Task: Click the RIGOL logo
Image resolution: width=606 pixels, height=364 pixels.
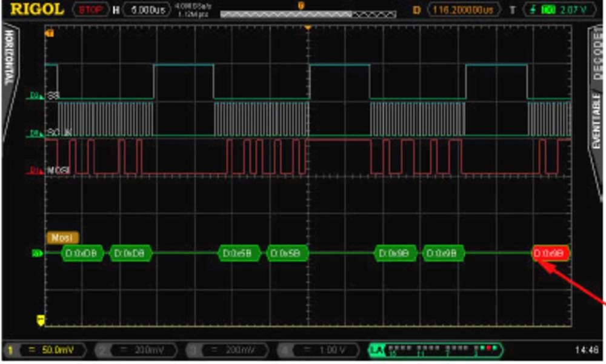Action: tap(36, 9)
